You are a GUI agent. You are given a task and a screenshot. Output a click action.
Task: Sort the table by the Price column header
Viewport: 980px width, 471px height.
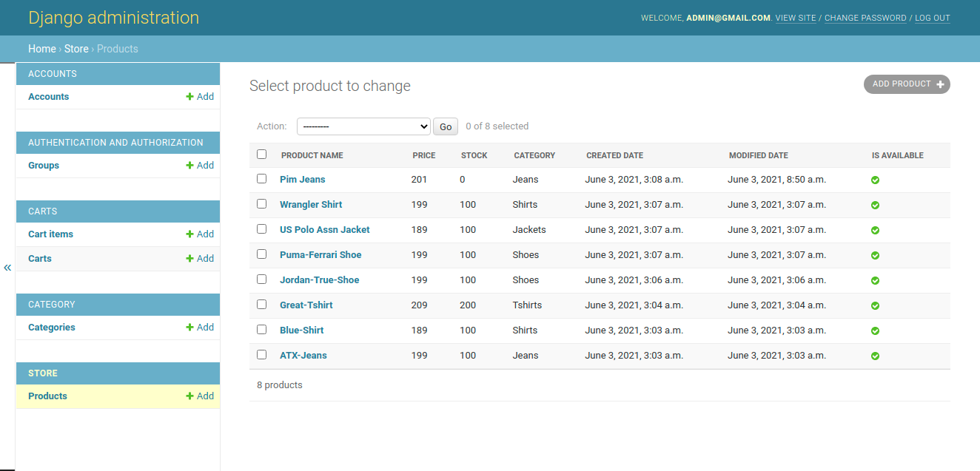coord(424,155)
